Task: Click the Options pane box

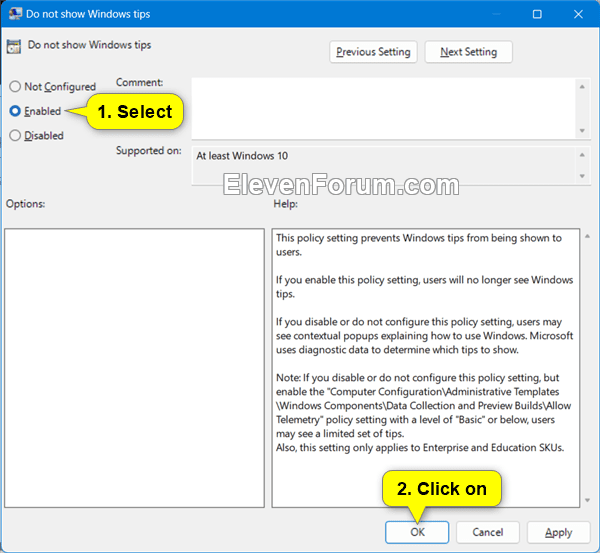Action: (x=134, y=368)
